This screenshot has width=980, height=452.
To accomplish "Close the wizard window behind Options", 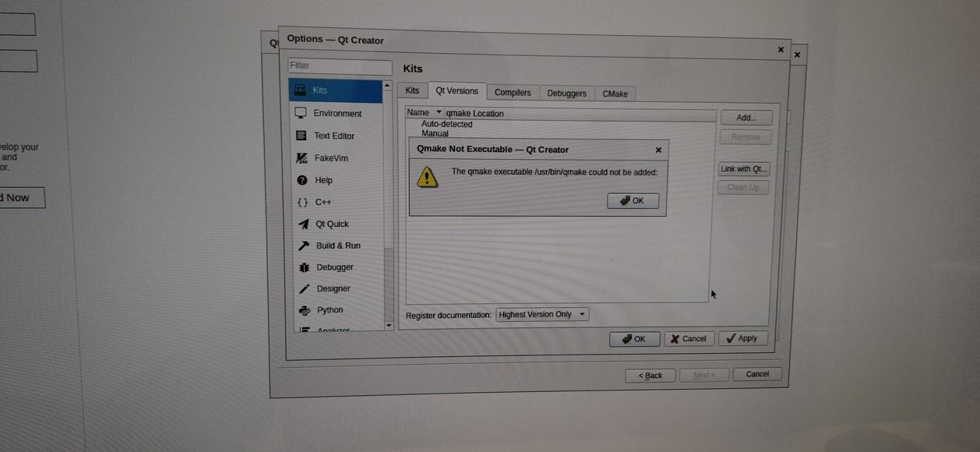I will pos(797,55).
